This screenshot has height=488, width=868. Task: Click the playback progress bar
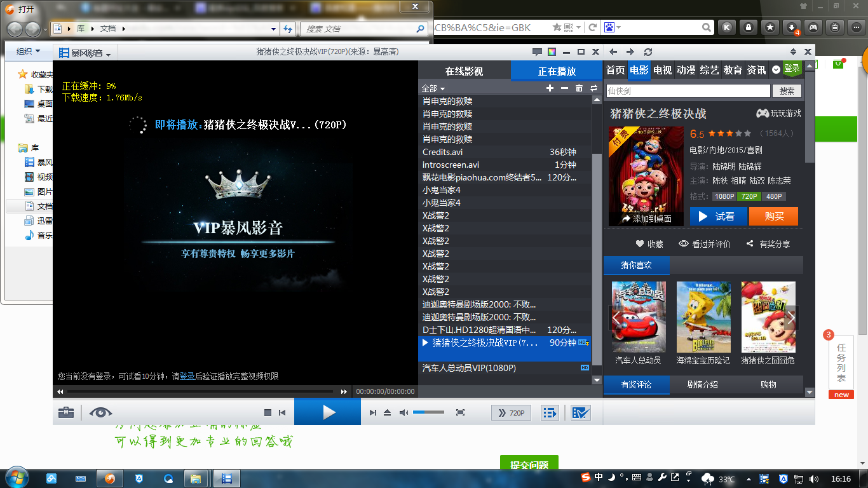click(x=200, y=391)
